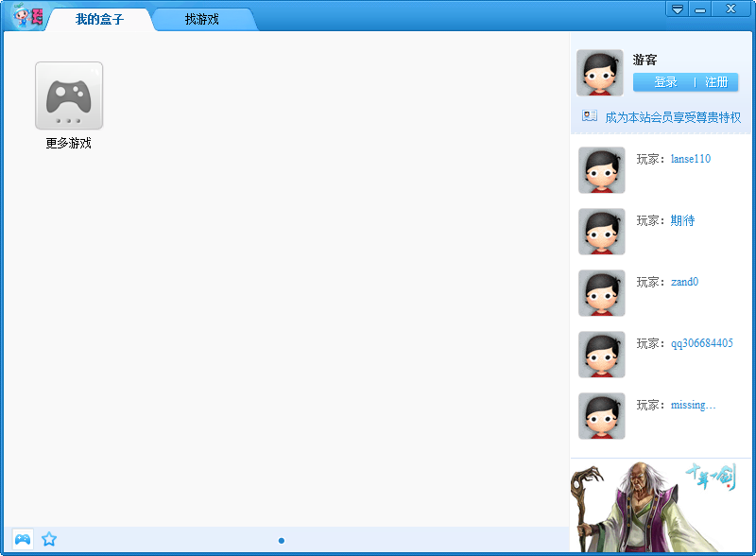Image resolution: width=756 pixels, height=556 pixels.
Task: Open avatar of player zand0
Action: [602, 293]
